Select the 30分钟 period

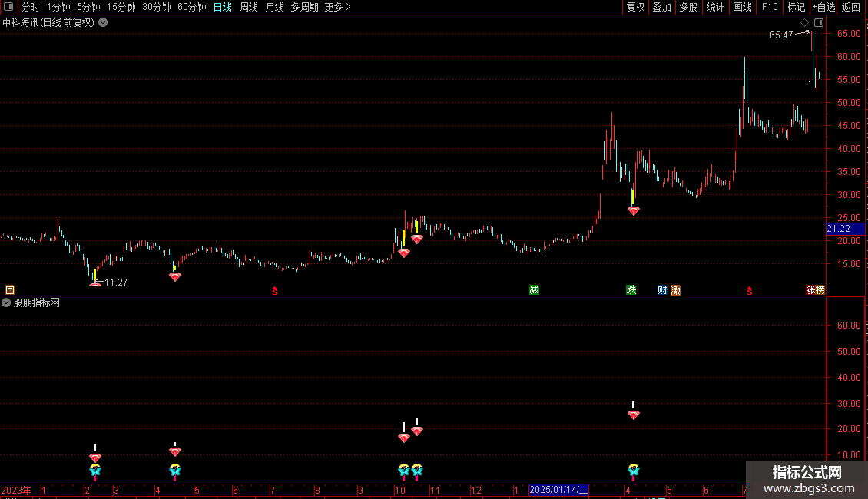pyautogui.click(x=157, y=7)
